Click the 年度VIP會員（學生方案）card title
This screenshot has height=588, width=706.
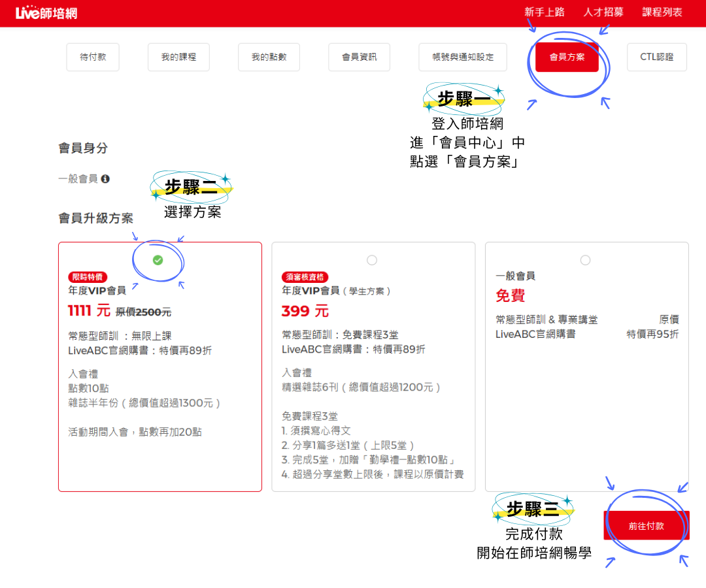tap(336, 291)
